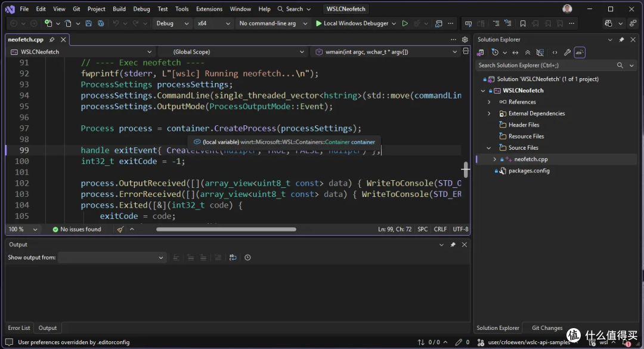Switch to Error List tab
The height and width of the screenshot is (349, 644).
point(19,328)
